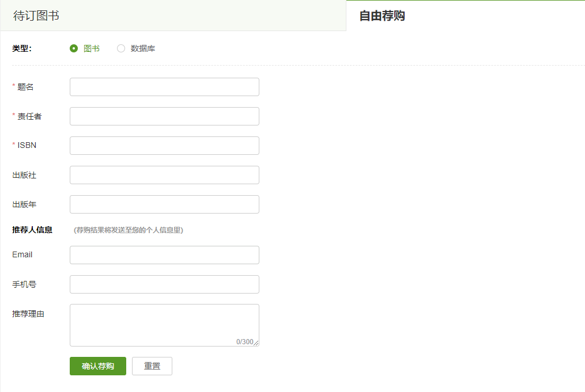
Task: Focus the 责任者 text box
Action: pos(164,116)
